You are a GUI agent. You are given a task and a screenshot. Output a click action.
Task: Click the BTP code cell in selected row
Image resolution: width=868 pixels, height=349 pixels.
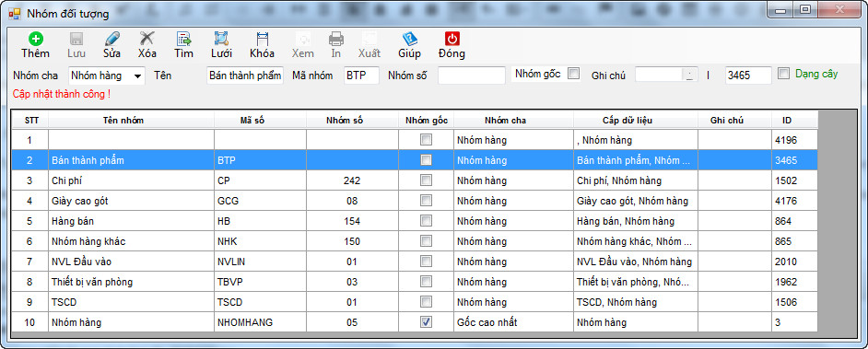pyautogui.click(x=260, y=160)
